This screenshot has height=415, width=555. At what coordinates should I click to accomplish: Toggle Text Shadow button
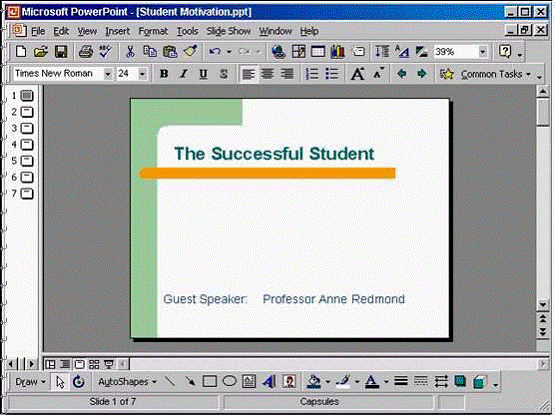click(223, 74)
